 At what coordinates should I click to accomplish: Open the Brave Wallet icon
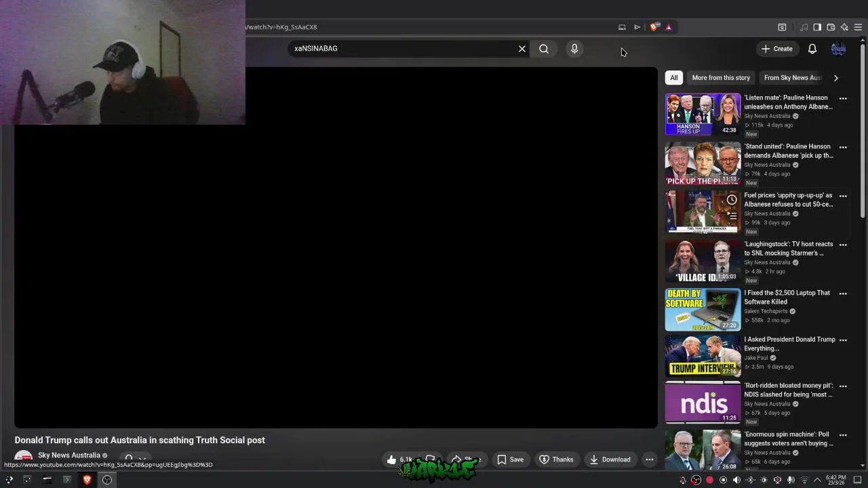831,27
